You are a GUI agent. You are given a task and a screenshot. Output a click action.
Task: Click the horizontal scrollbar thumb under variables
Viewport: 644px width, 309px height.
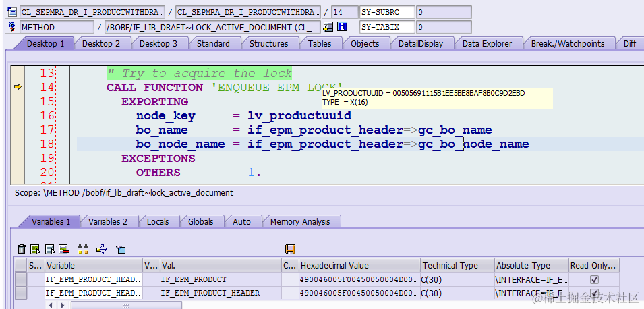126,306
